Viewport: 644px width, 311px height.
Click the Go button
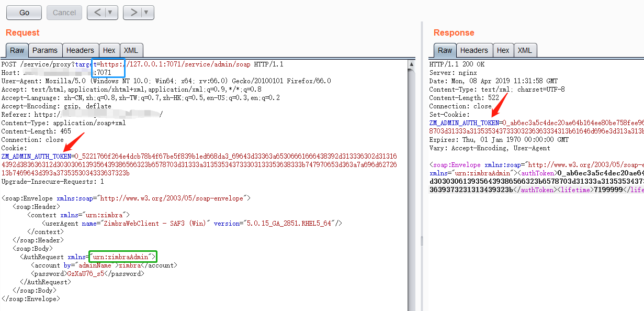pos(24,13)
